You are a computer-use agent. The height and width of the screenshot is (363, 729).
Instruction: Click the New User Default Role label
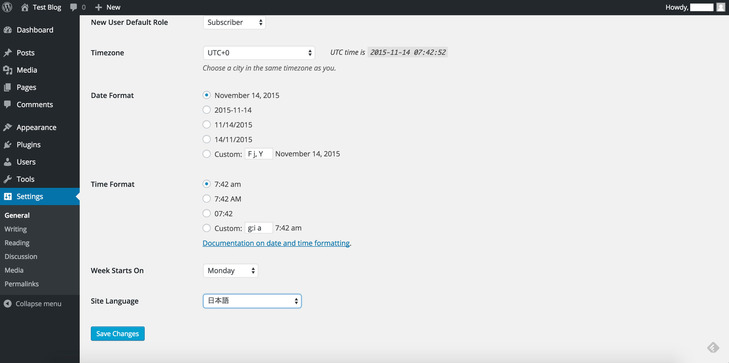129,22
